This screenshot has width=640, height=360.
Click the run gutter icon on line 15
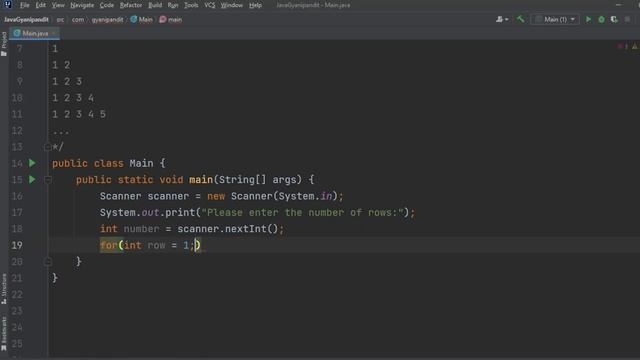pyautogui.click(x=32, y=180)
